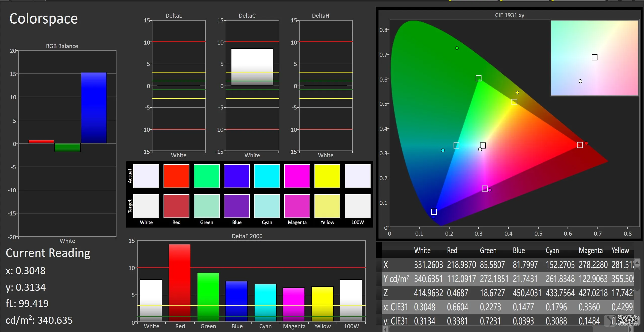Click the Green bar in DeltaE 2000 chart

[x=208, y=297]
